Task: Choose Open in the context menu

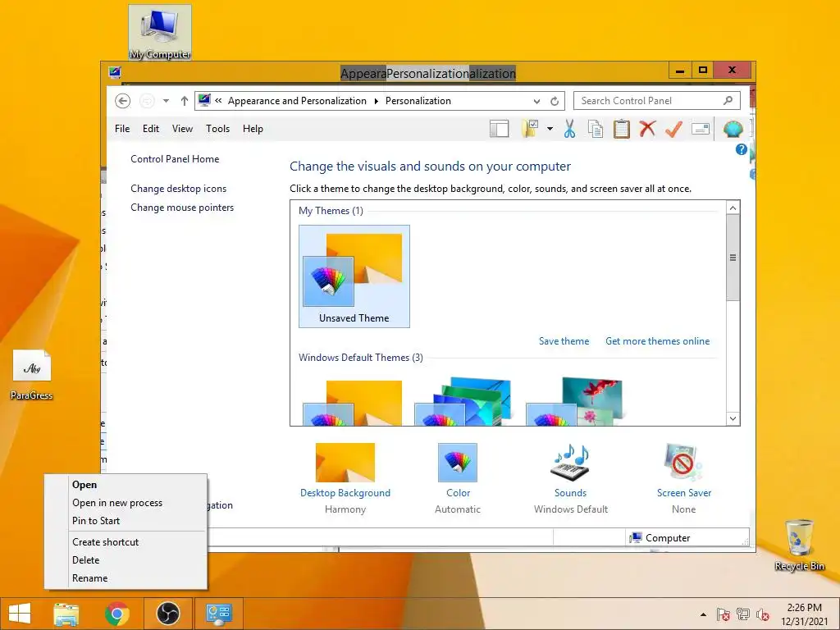Action: pyautogui.click(x=126, y=484)
